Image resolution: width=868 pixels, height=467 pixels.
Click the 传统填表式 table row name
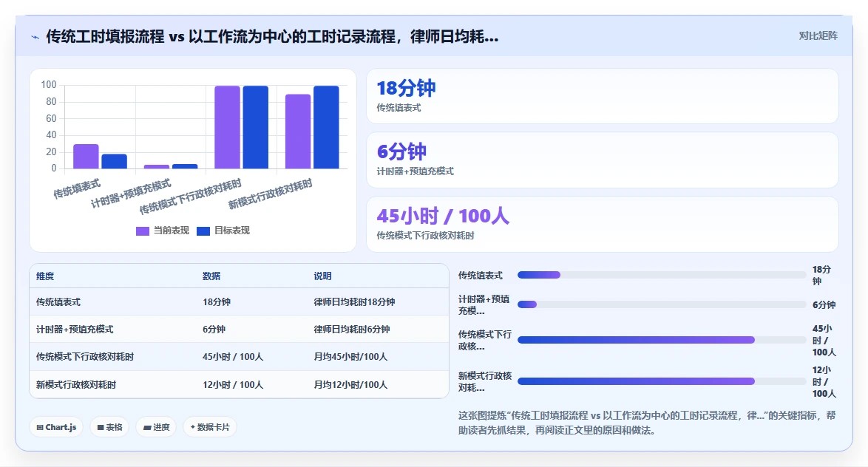[x=58, y=302]
